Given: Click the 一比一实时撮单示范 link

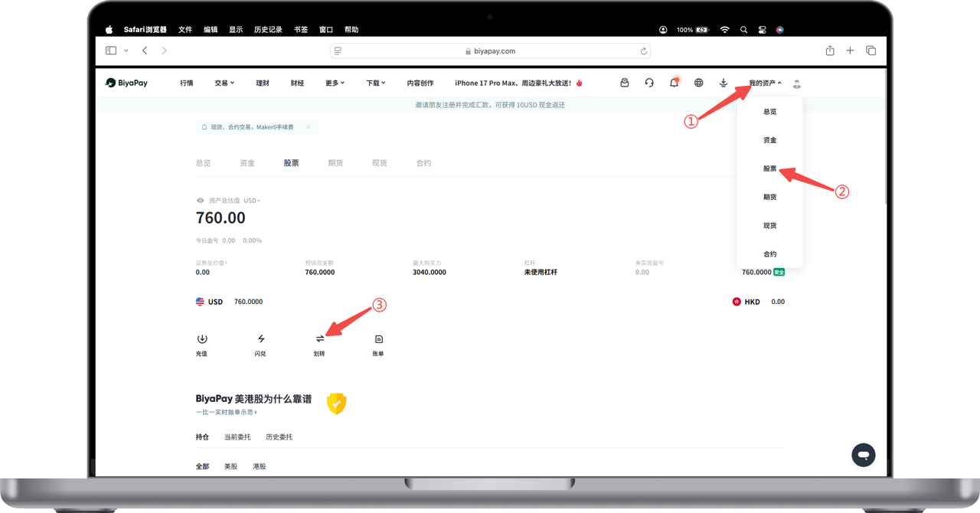Looking at the screenshot, I should [226, 412].
